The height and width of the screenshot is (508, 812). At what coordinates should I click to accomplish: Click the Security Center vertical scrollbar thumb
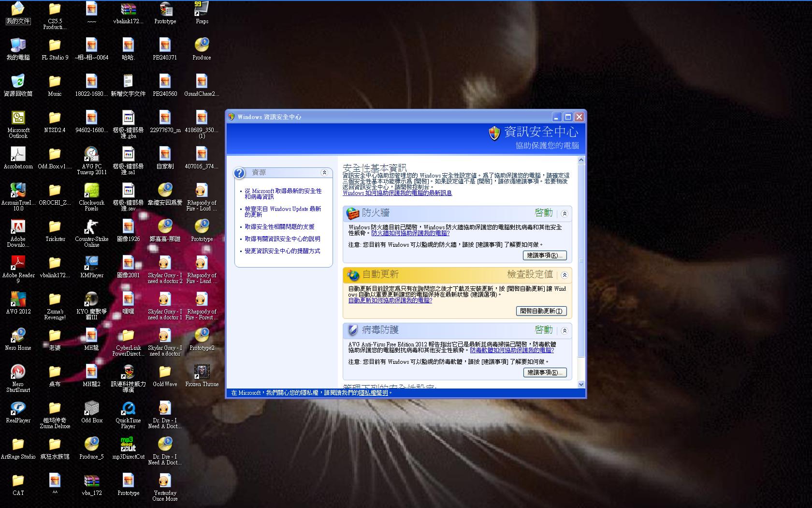[581, 260]
